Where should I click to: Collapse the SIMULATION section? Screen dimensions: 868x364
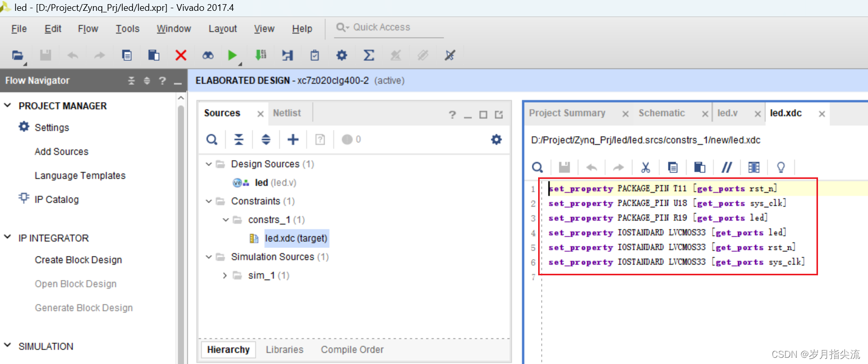coord(8,345)
